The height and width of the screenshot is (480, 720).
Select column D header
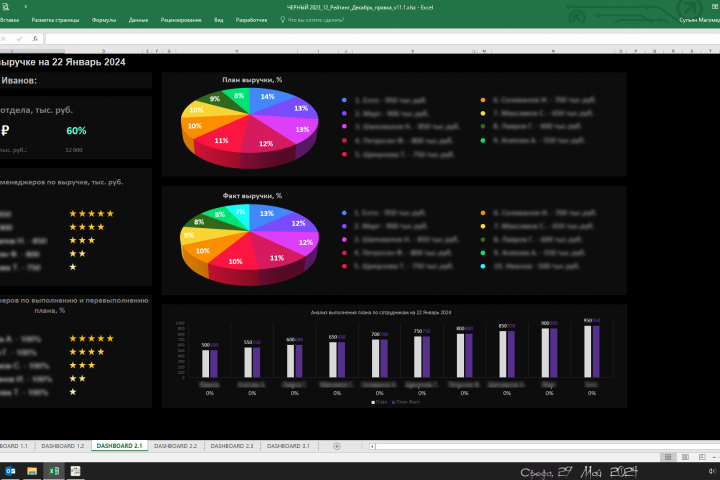pos(104,51)
